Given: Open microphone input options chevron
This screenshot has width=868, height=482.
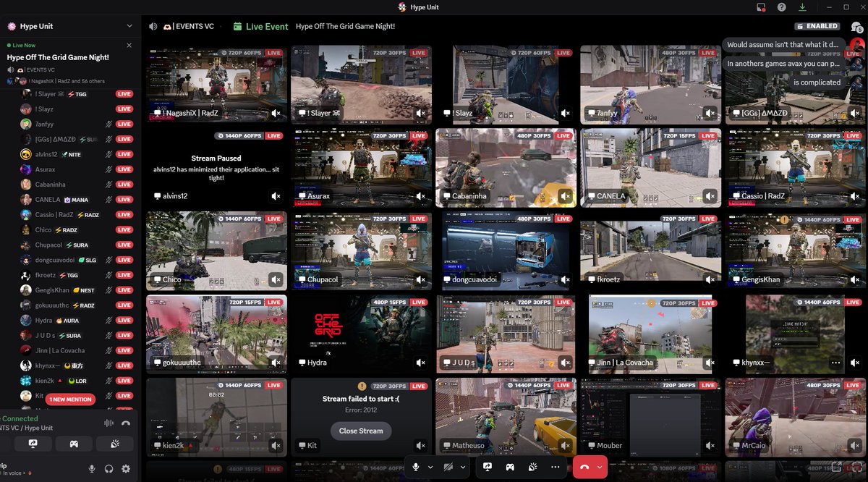Looking at the screenshot, I should 430,467.
